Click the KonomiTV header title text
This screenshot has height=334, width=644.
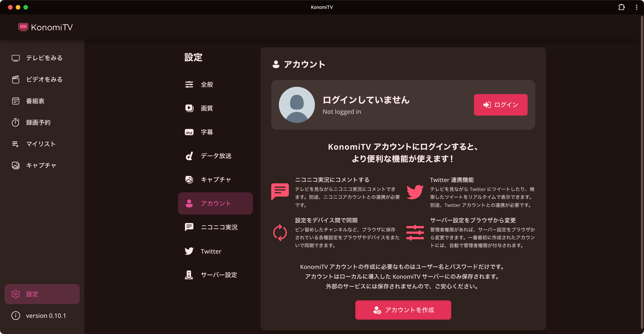pyautogui.click(x=52, y=27)
